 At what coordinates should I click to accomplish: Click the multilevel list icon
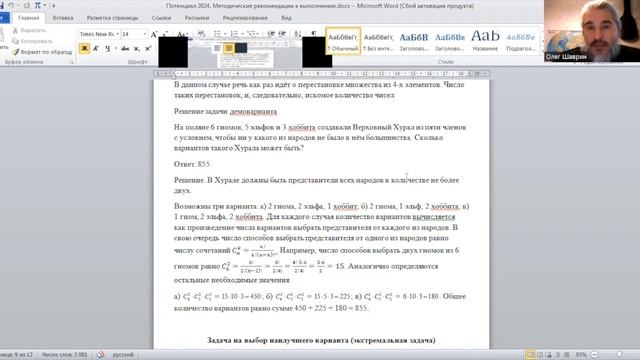(251, 33)
